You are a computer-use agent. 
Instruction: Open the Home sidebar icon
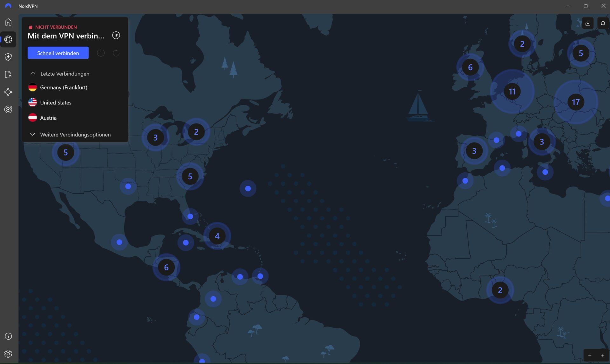tap(8, 22)
